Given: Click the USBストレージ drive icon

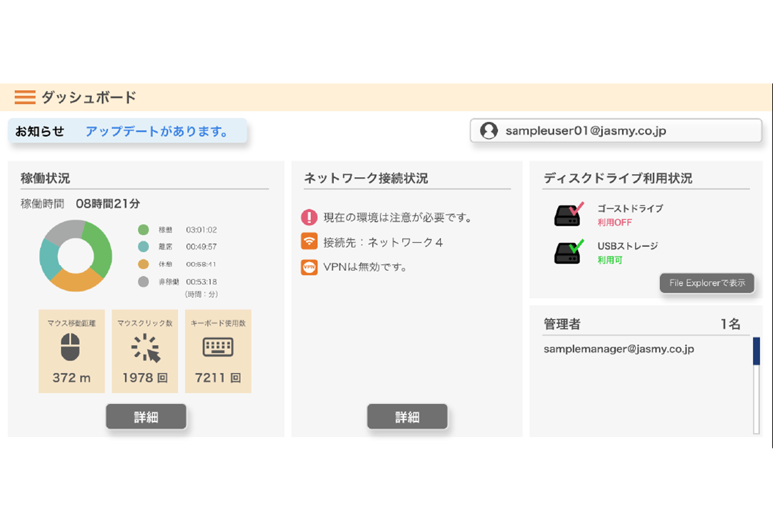Looking at the screenshot, I should [x=568, y=252].
